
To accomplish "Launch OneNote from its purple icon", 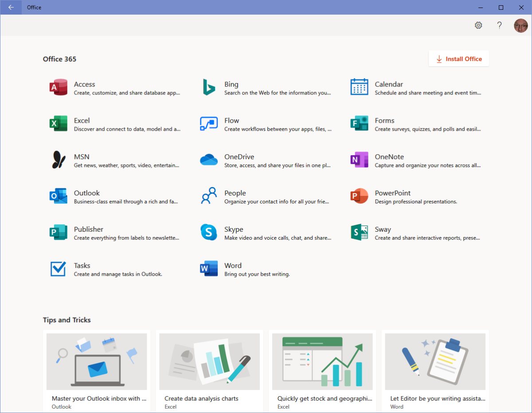I will click(359, 160).
